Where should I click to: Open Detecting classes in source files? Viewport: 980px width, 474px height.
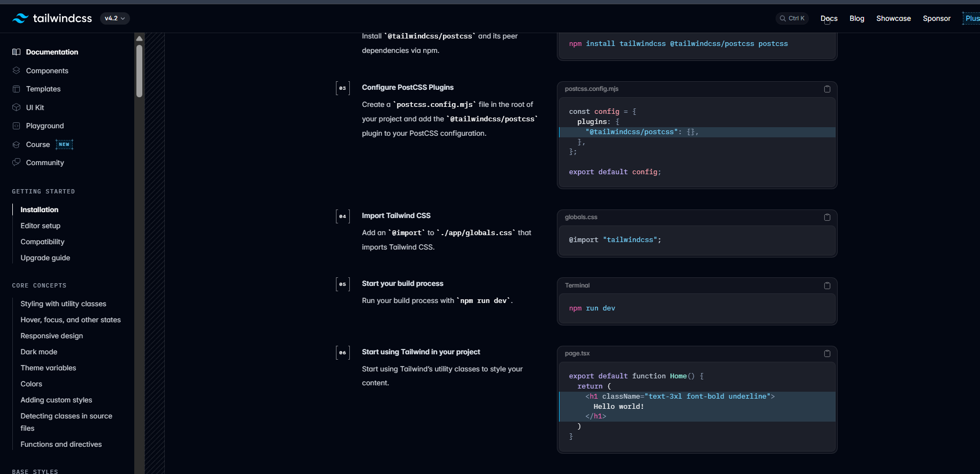coord(66,422)
